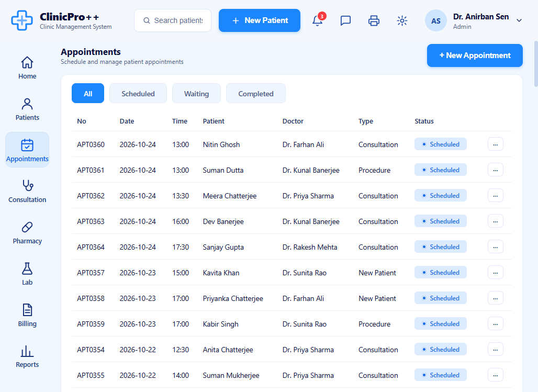Viewport: 538px width, 392px height.
Task: Open actions menu for APT0363
Action: tap(496, 221)
